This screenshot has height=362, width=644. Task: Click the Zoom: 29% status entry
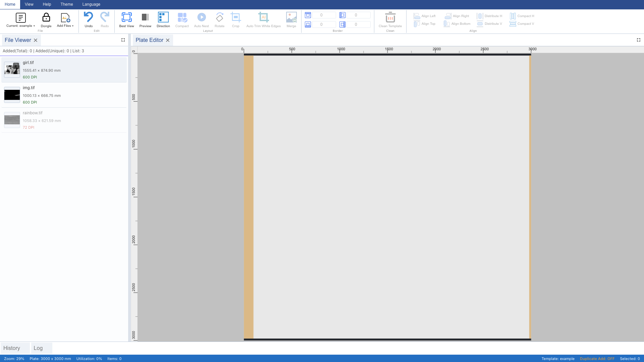pos(14,359)
